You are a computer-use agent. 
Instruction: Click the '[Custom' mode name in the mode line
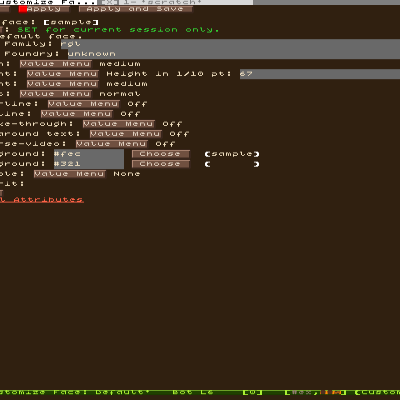377,392
